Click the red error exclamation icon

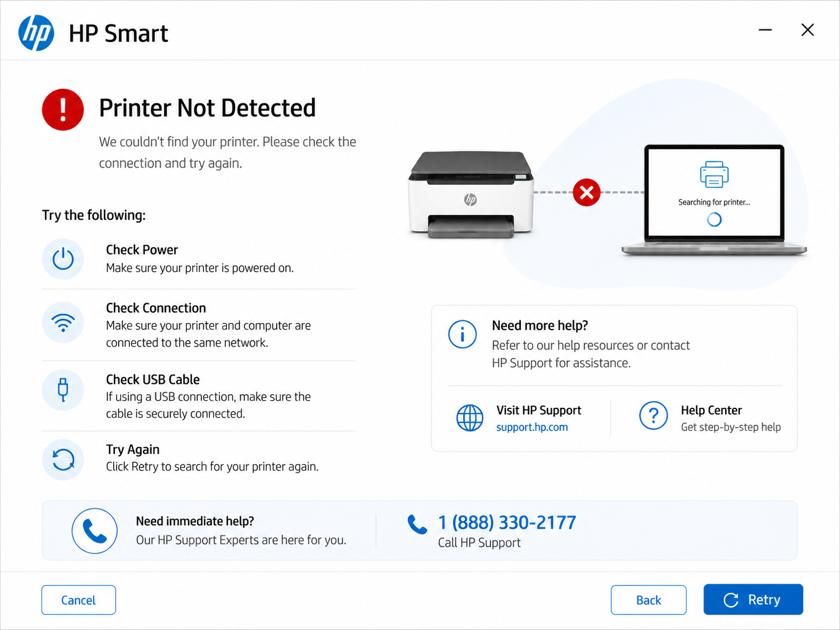coord(63,110)
